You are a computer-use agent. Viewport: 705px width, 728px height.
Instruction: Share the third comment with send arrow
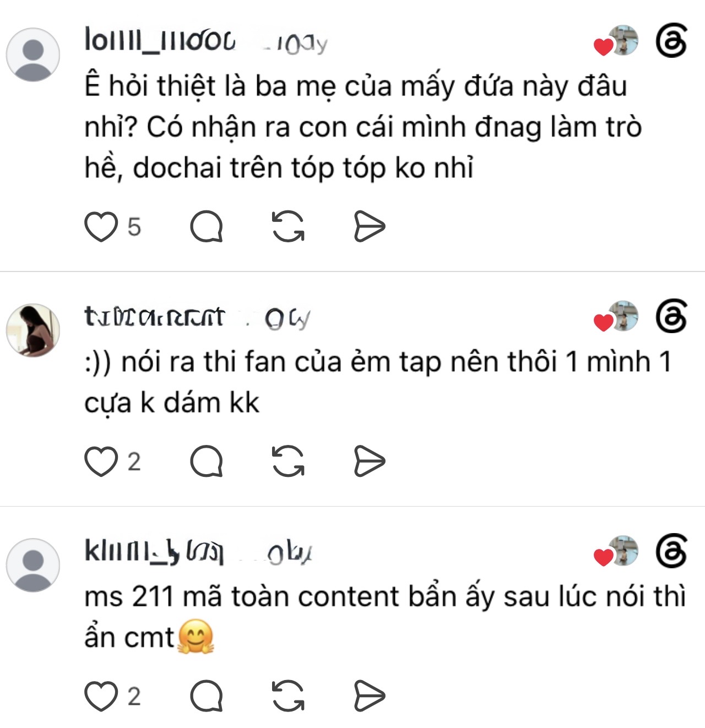(x=369, y=696)
